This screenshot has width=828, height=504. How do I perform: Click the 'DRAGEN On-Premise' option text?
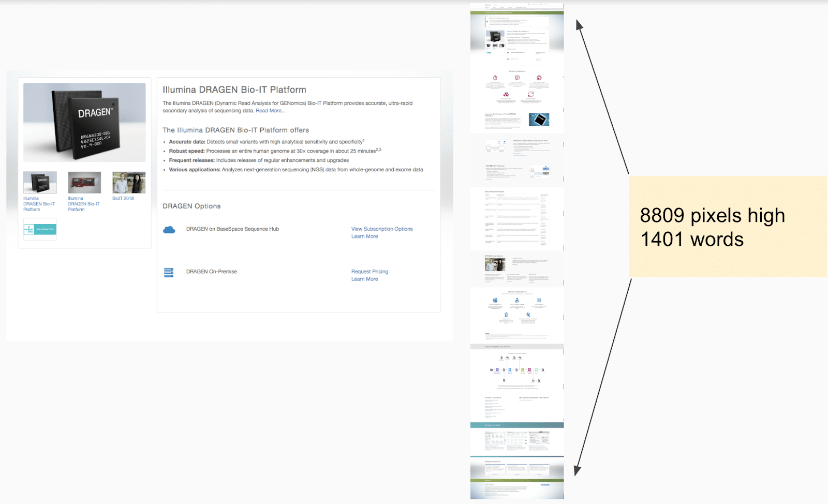coord(212,272)
